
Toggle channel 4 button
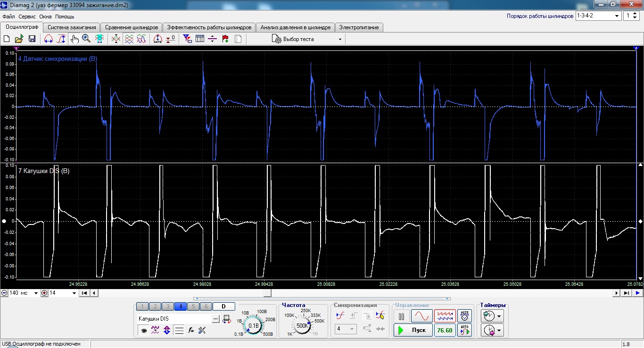tap(181, 307)
